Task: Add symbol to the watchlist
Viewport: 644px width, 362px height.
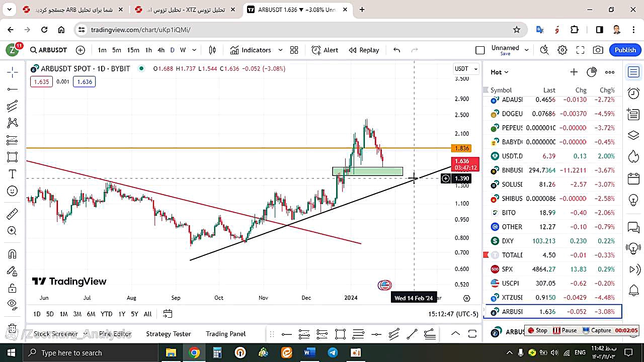Action: tap(574, 72)
